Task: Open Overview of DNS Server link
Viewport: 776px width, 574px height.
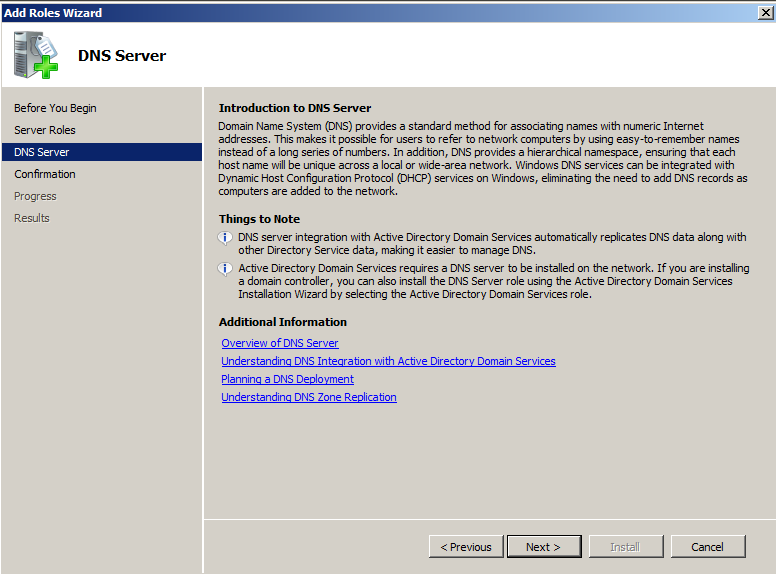Action: 280,343
